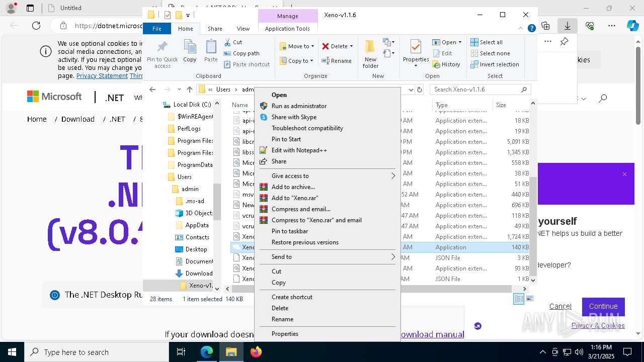Open the Copy to dropdown
This screenshot has height=362, width=644.
[x=297, y=61]
